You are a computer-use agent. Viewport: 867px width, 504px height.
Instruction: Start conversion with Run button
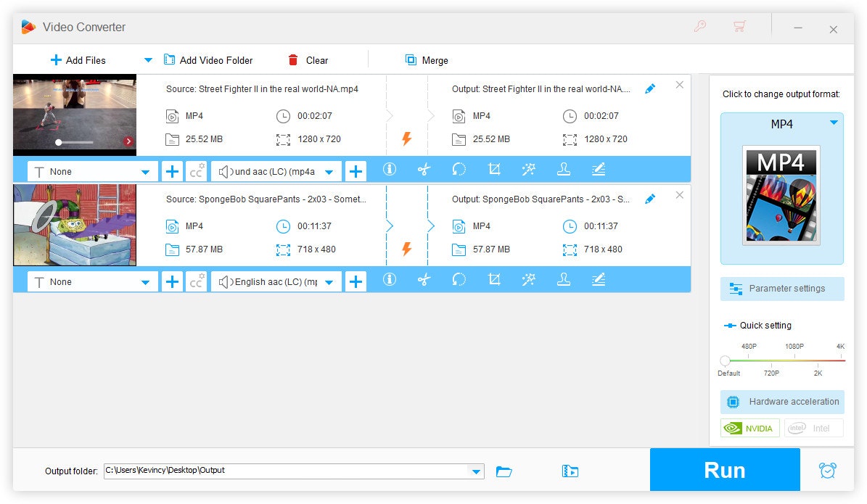(x=725, y=471)
